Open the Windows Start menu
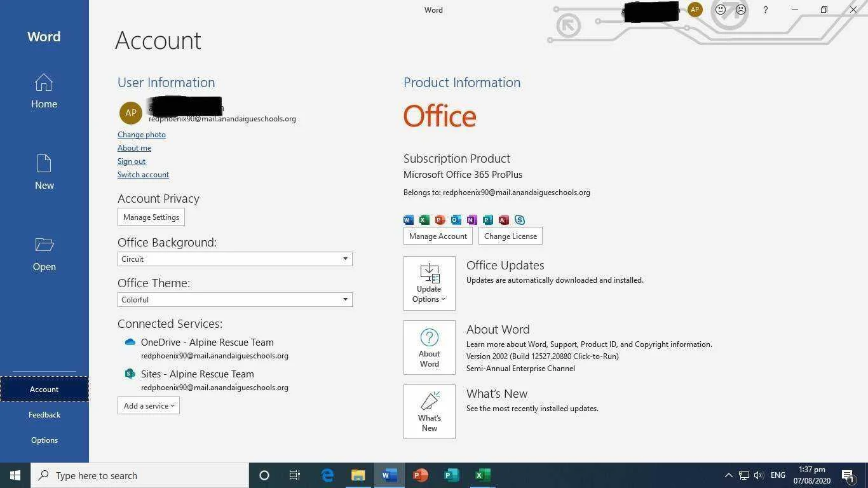Image resolution: width=868 pixels, height=488 pixels. click(15, 475)
